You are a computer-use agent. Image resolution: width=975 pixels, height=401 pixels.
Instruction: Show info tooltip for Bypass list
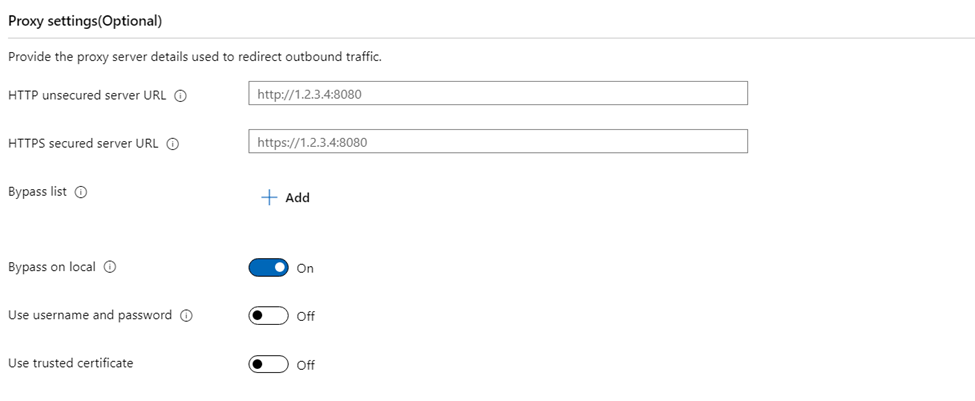[81, 192]
